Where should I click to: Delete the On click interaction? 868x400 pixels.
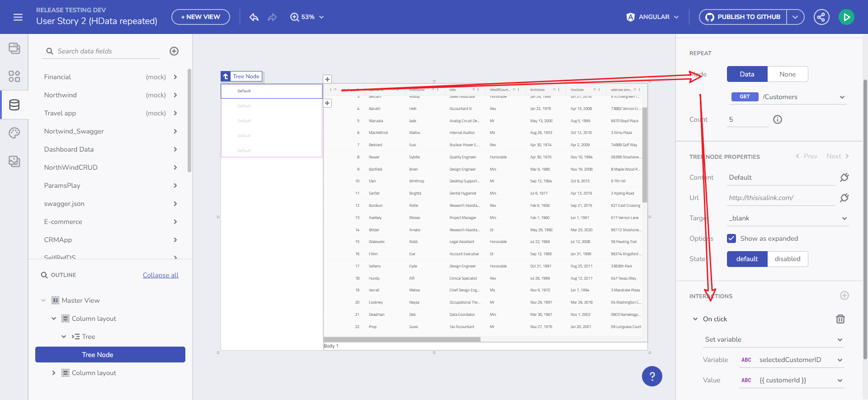pyautogui.click(x=840, y=319)
